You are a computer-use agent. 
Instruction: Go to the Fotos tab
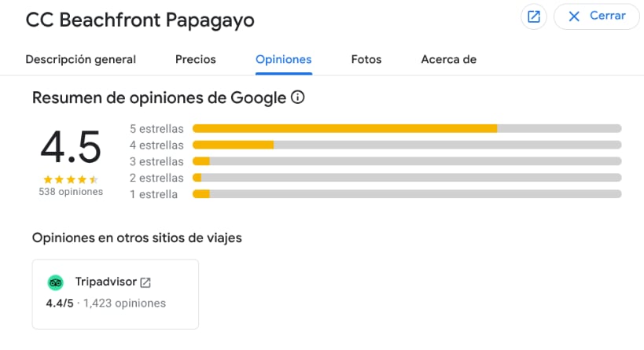(x=366, y=59)
